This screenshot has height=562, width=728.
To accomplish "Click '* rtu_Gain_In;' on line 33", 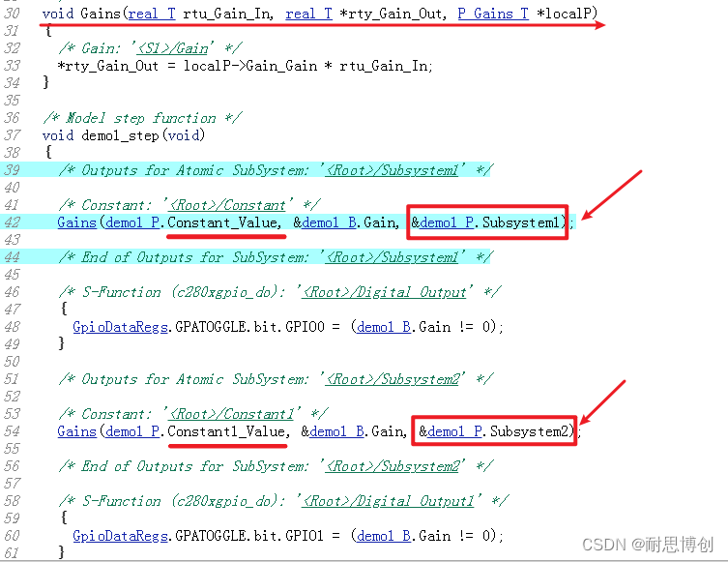I will click(379, 66).
